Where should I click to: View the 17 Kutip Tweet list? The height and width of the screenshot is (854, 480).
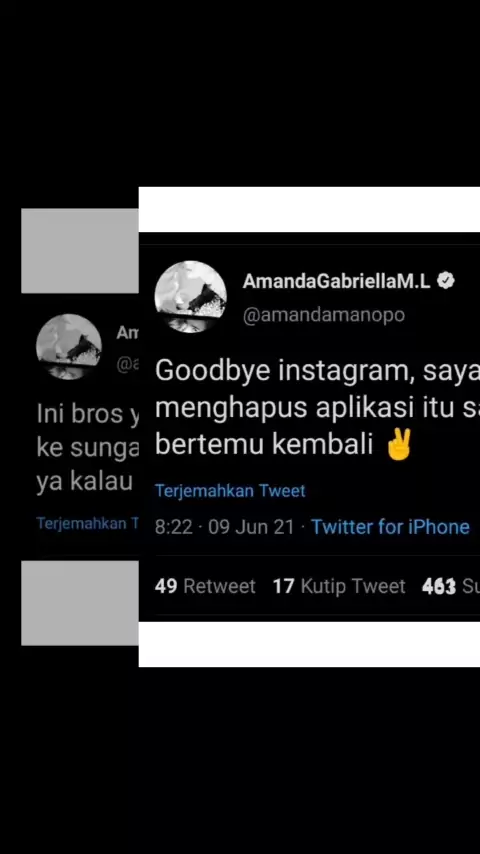pos(339,586)
